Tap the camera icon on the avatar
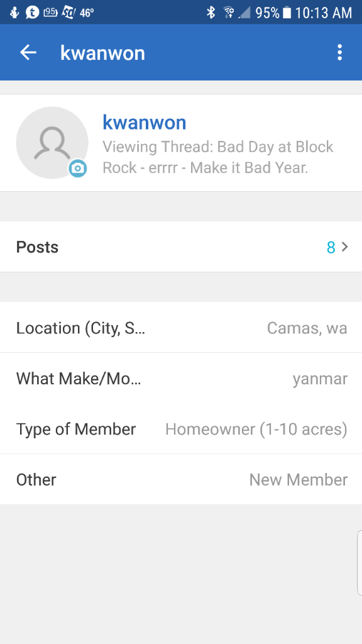 77,168
